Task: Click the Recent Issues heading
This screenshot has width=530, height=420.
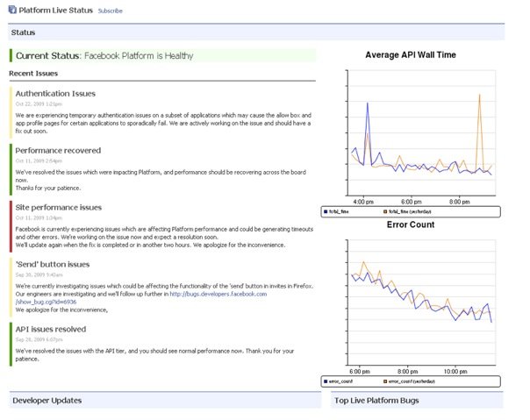Action: pyautogui.click(x=33, y=74)
